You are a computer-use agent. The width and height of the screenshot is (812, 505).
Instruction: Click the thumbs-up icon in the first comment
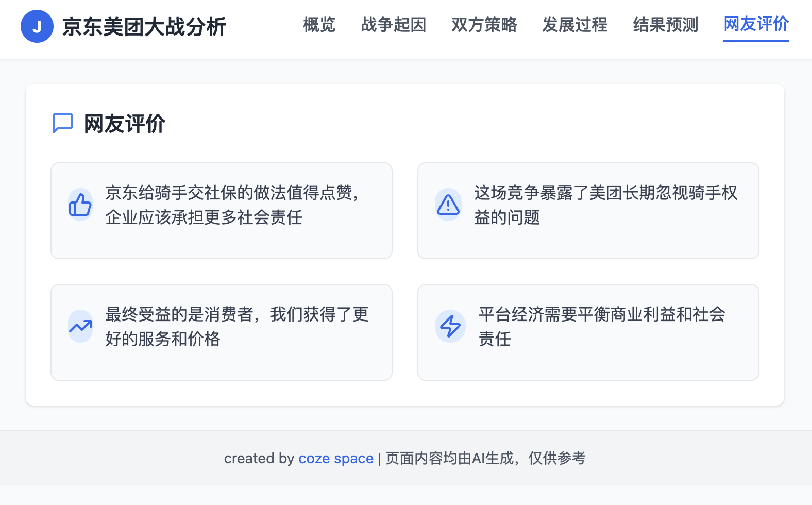(80, 205)
